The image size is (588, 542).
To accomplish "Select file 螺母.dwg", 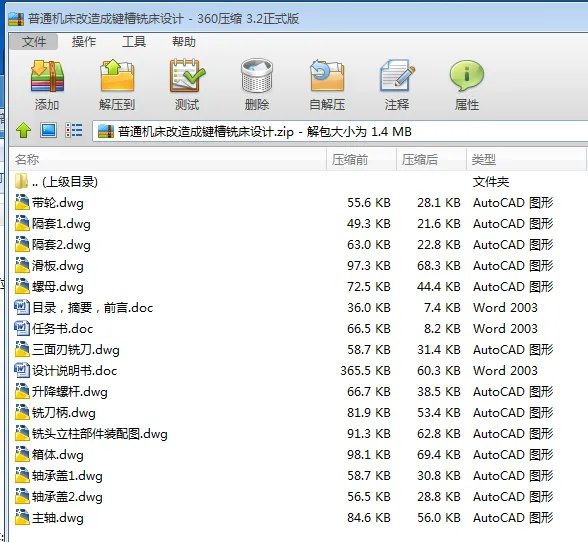I will coord(298,287).
